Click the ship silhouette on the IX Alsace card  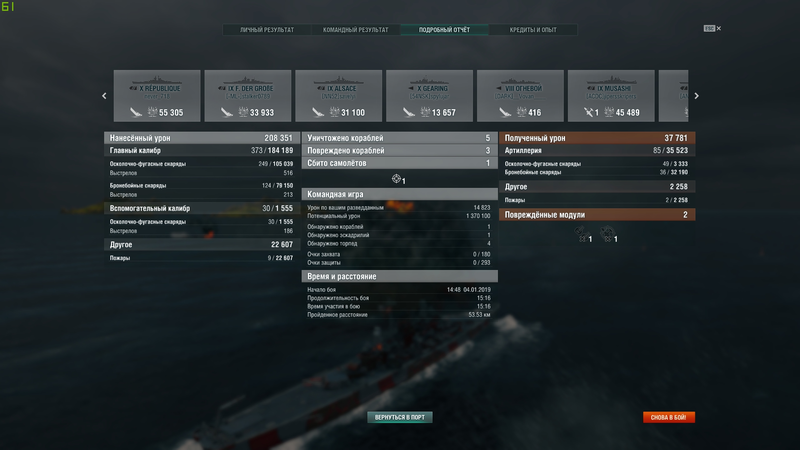tap(338, 80)
